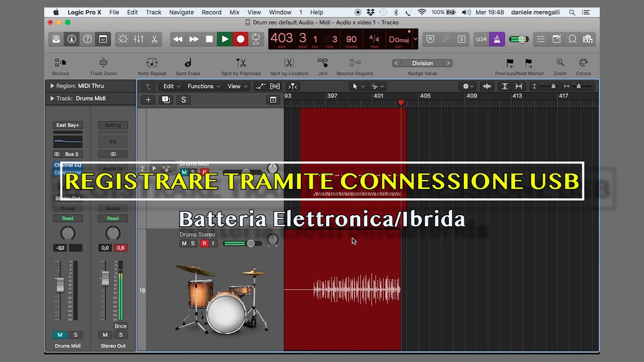Toggle the toolbar display button
This screenshot has width=644, height=362.
(103, 39)
